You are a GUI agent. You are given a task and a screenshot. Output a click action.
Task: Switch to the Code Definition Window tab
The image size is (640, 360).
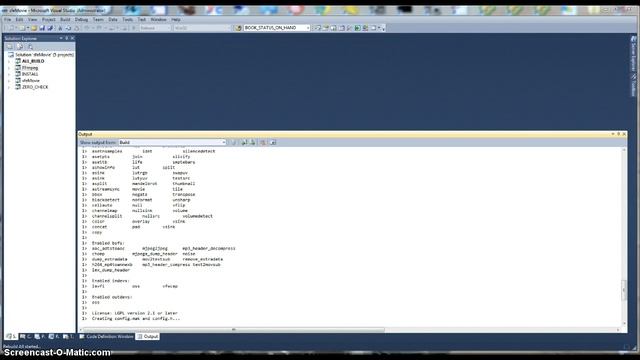[x=106, y=336]
